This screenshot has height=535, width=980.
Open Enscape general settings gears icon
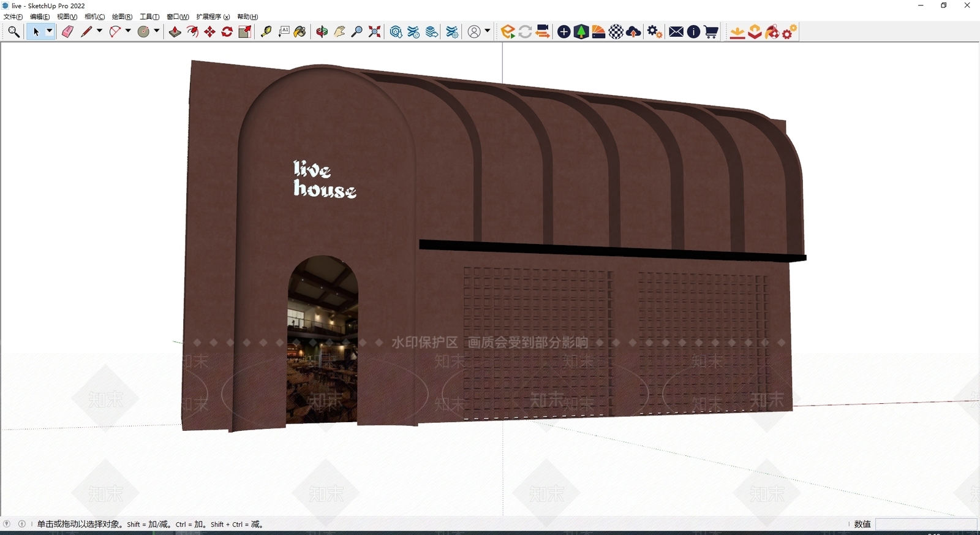pos(655,32)
